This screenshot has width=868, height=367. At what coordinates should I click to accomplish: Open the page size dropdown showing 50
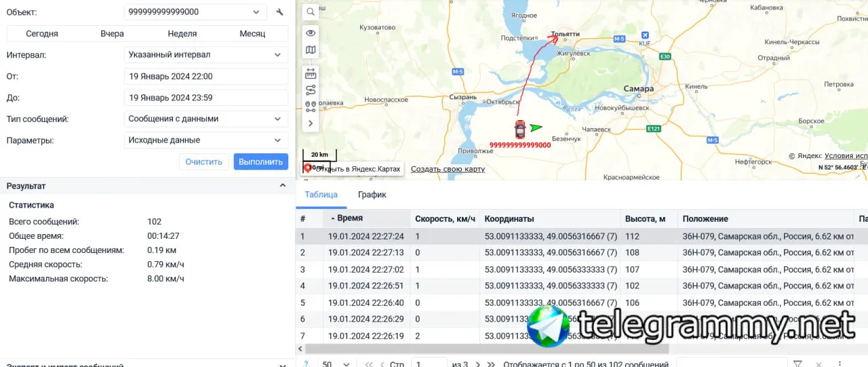coord(336,364)
